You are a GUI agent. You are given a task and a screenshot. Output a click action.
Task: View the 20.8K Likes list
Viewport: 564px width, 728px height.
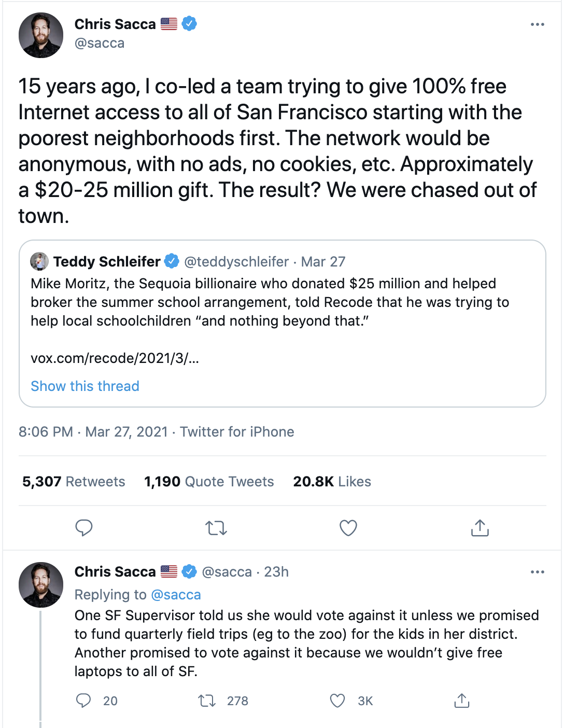332,482
